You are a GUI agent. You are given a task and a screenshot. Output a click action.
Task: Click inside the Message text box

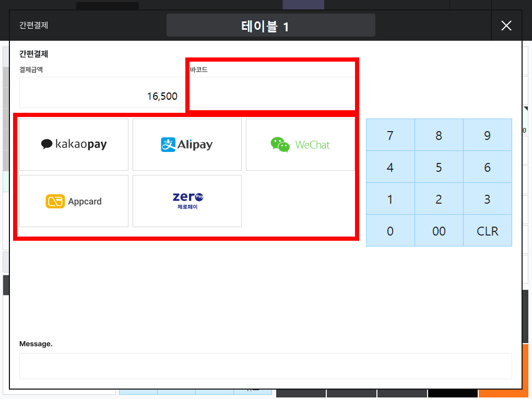[x=266, y=366]
